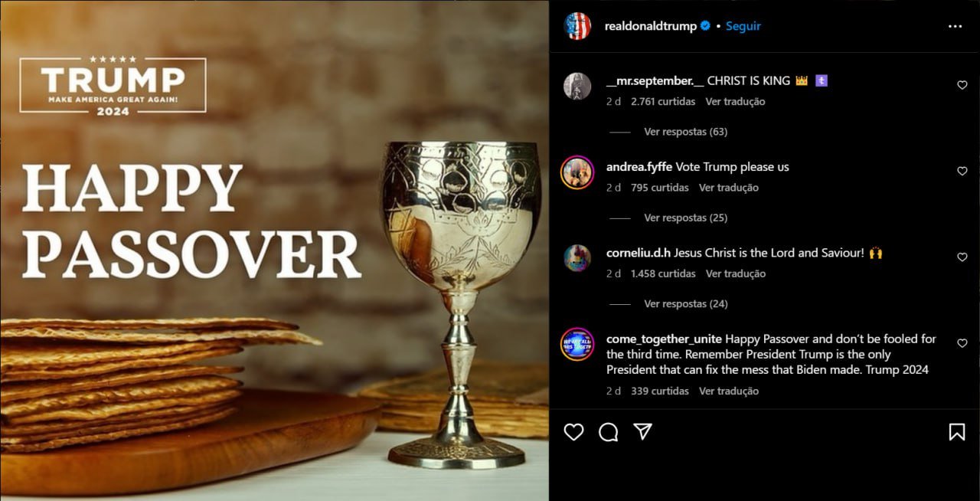Like the CHRIST IS KING comment
The width and height of the screenshot is (980, 501).
[x=962, y=85]
